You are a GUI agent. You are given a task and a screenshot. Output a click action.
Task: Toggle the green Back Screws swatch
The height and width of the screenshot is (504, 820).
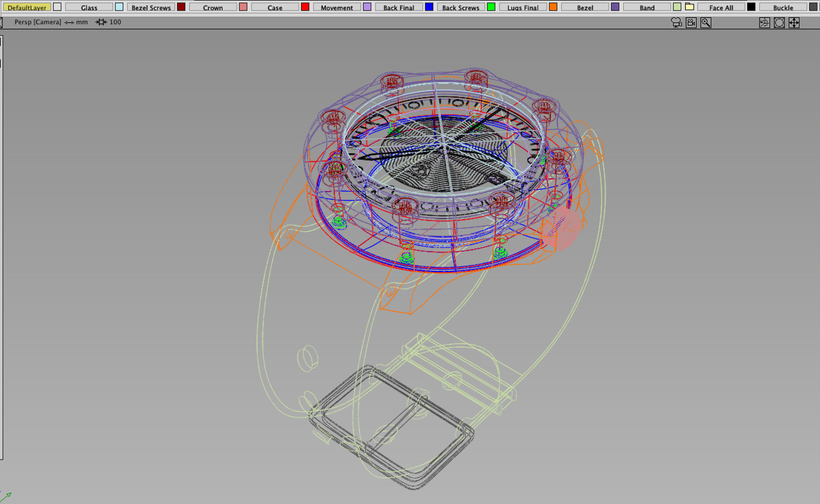point(491,7)
